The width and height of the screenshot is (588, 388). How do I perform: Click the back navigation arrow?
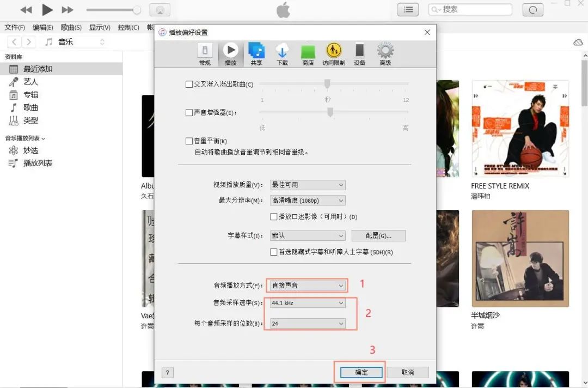click(14, 41)
